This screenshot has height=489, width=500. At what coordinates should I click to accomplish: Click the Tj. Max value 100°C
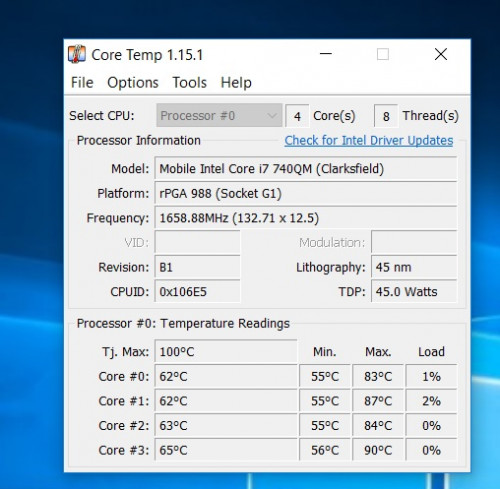click(226, 351)
